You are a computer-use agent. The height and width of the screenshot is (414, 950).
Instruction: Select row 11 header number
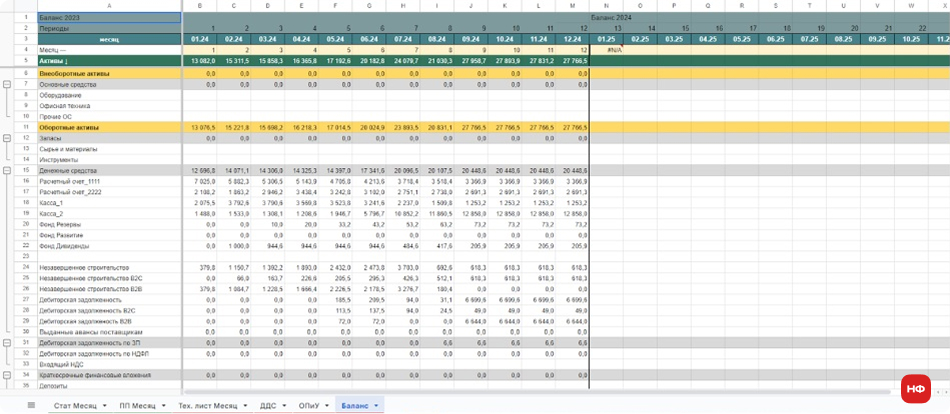[x=25, y=128]
